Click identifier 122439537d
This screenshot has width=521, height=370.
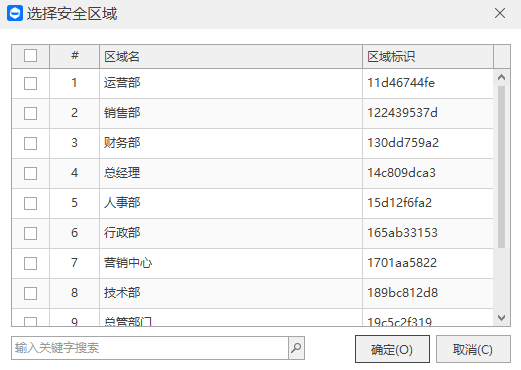pos(402,113)
